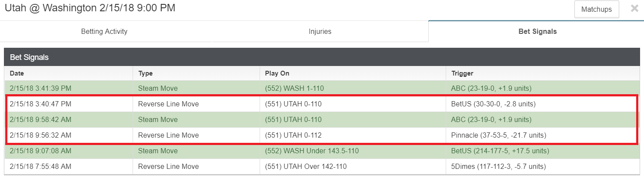The image size is (644, 178).
Task: Switch to the Betting Activity tab
Action: tap(104, 31)
